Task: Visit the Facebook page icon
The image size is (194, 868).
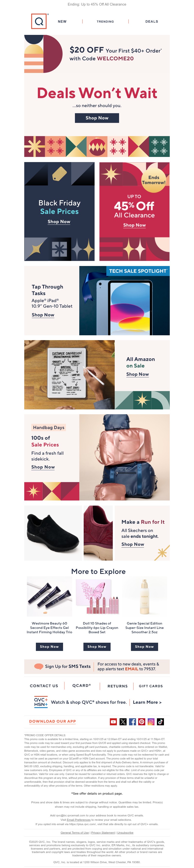Action: 132,721
